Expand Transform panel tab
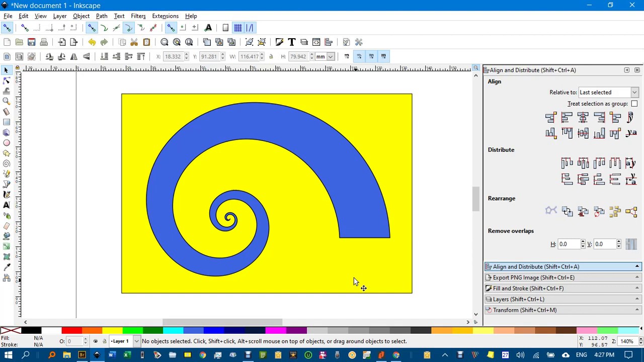This screenshot has width=644, height=362. pyautogui.click(x=564, y=310)
